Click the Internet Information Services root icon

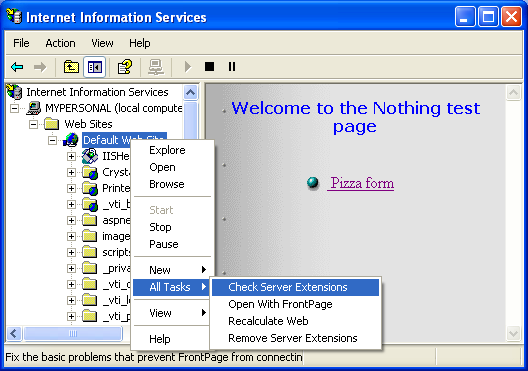click(x=14, y=92)
